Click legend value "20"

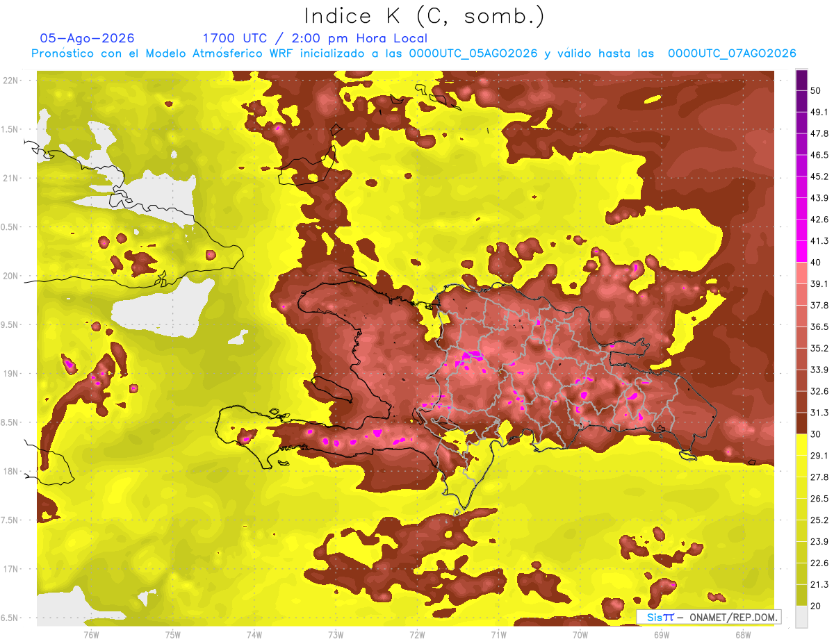pos(817,606)
